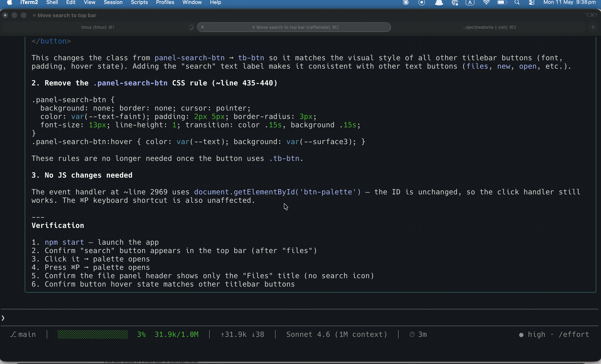
Task: Click the .panel-search-btn:hover rule line
Action: (198, 142)
